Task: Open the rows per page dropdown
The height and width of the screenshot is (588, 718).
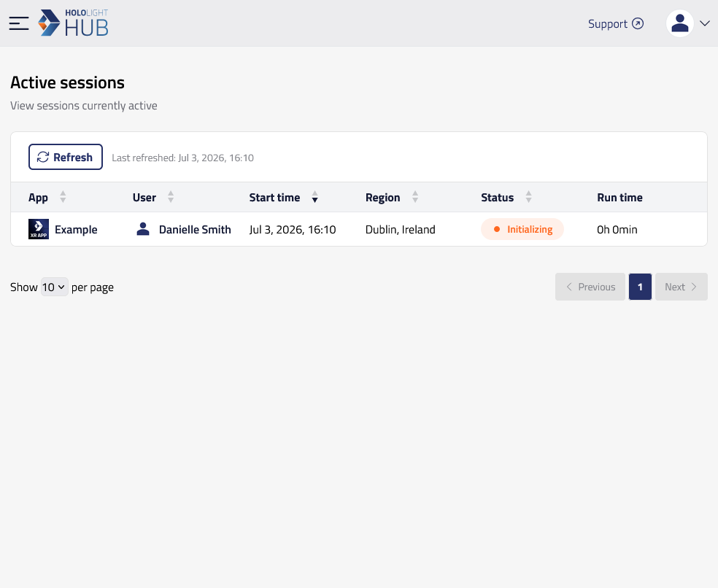Action: (55, 287)
